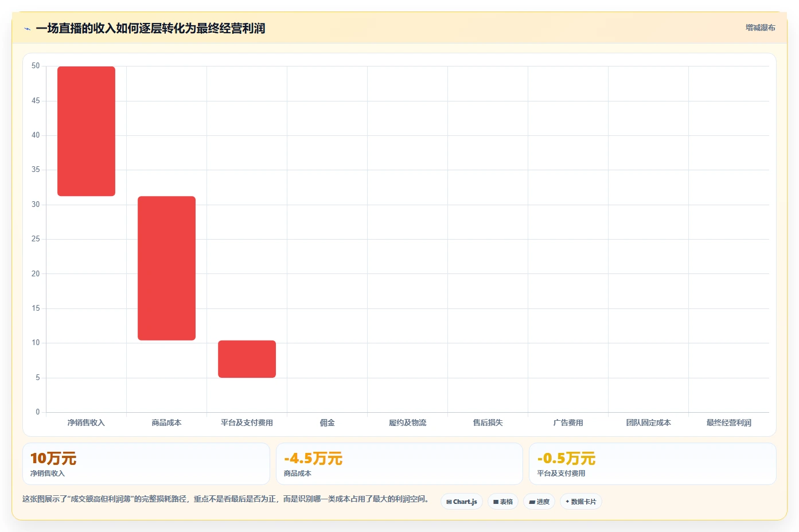This screenshot has width=799, height=532.
Task: Select the 平台及支付费用 red bar
Action: [247, 359]
